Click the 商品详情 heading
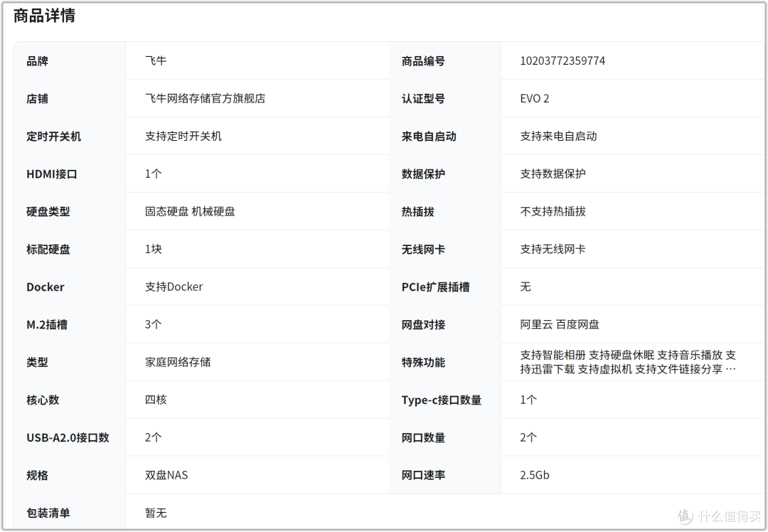The height and width of the screenshot is (532, 768). point(44,16)
